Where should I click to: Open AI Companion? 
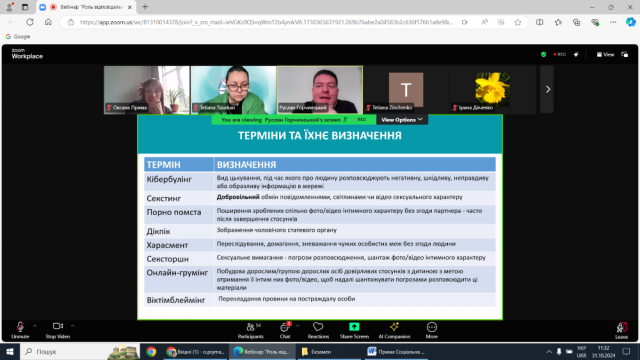click(394, 331)
